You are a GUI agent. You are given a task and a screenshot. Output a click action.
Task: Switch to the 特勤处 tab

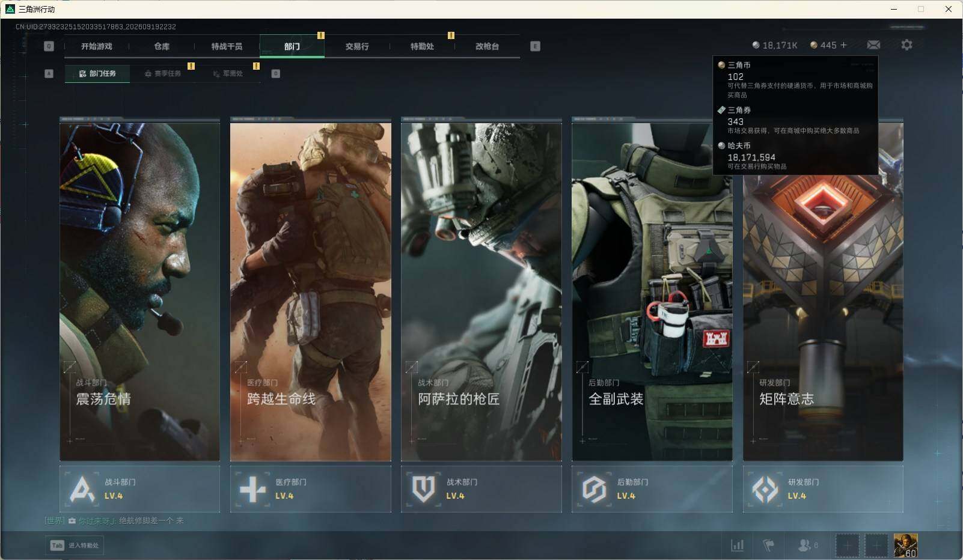(x=422, y=46)
